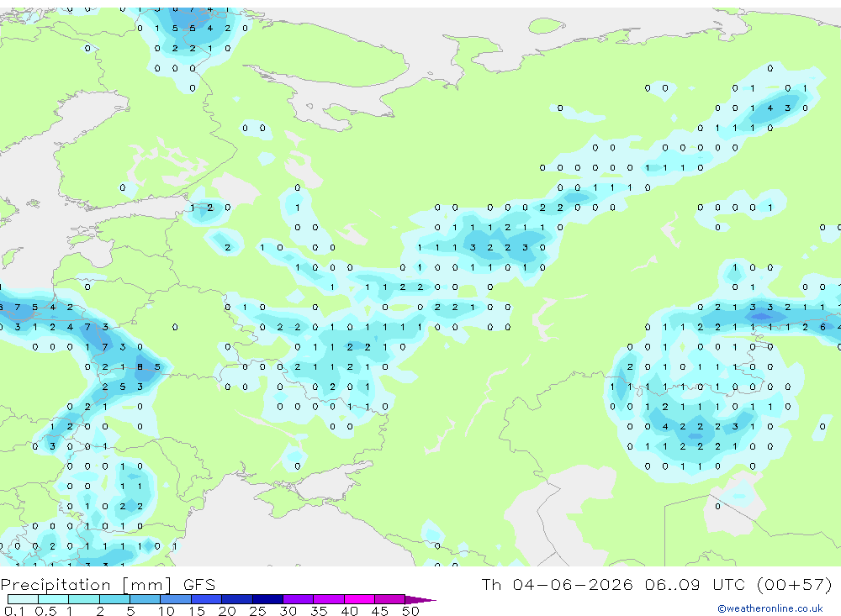The width and height of the screenshot is (841, 616).
Task: Select the legend swatch between 35 and 40
Action: click(329, 599)
